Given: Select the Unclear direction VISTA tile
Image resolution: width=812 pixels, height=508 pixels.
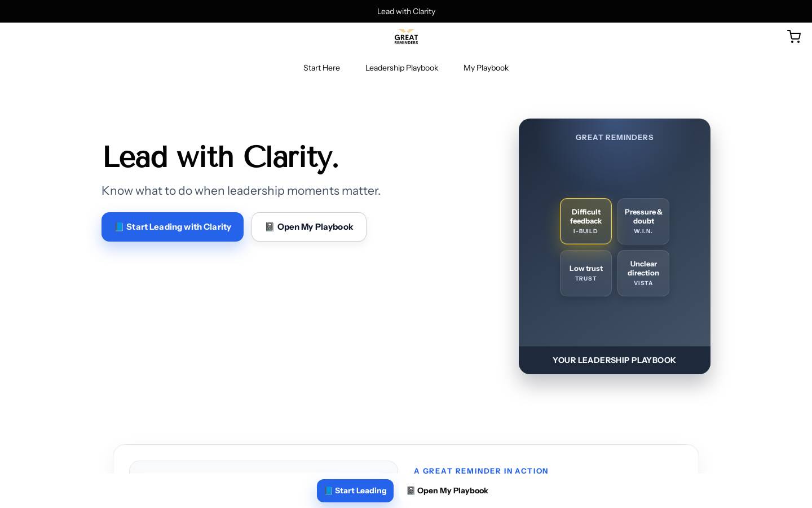Looking at the screenshot, I should [x=643, y=273].
